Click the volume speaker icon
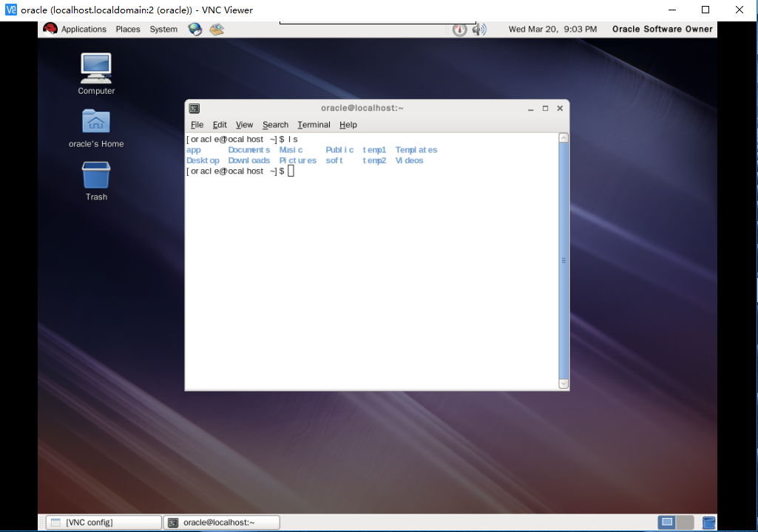This screenshot has height=532, width=758. (480, 30)
